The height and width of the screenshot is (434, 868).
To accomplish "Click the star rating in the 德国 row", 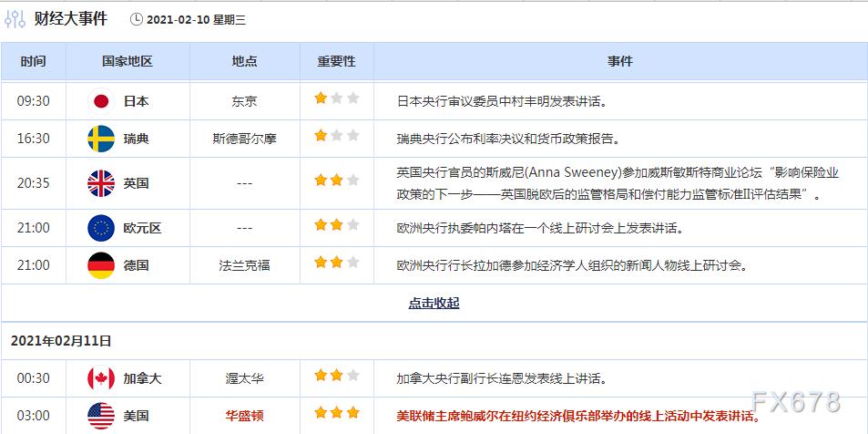I will pyautogui.click(x=337, y=262).
